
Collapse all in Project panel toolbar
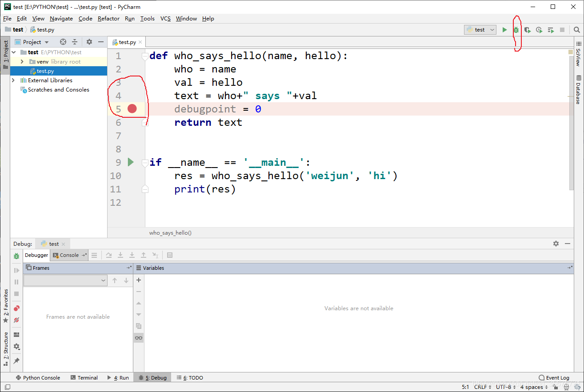point(75,42)
